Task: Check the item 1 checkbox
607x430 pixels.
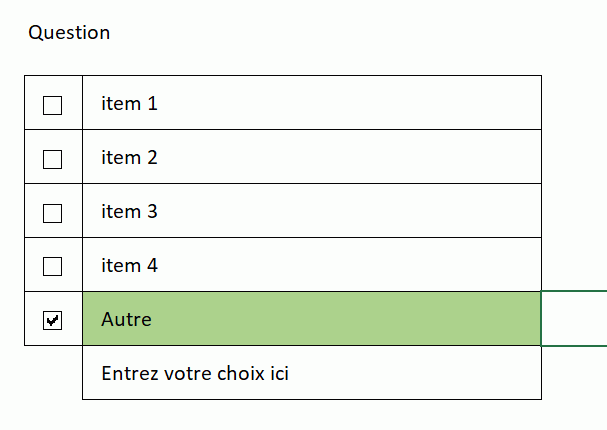Action: point(53,105)
